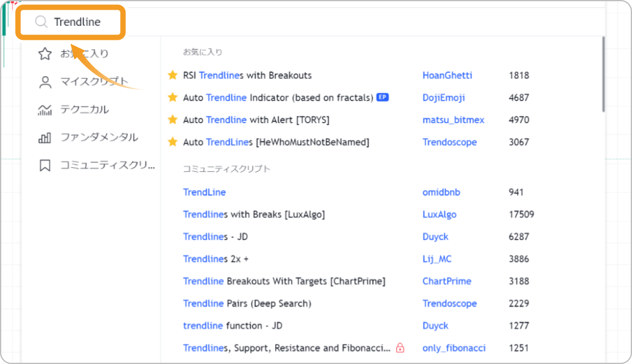632x364 pixels.
Task: Open Duyck profile on Trendlines - JD row
Action: [436, 237]
